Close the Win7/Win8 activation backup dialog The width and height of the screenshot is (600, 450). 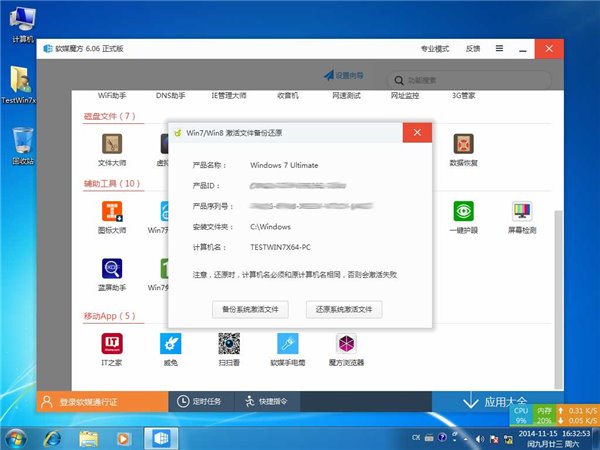[417, 132]
